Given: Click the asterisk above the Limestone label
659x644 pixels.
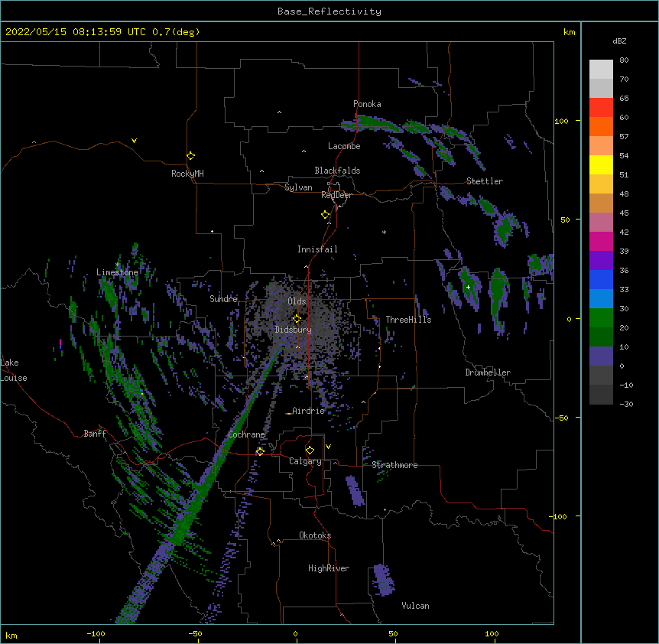Looking at the screenshot, I should tap(117, 265).
